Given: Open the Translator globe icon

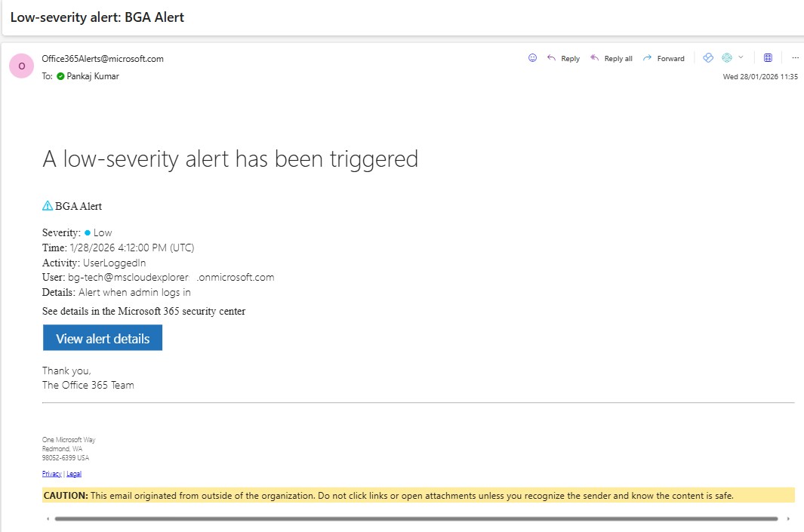Looking at the screenshot, I should (727, 57).
